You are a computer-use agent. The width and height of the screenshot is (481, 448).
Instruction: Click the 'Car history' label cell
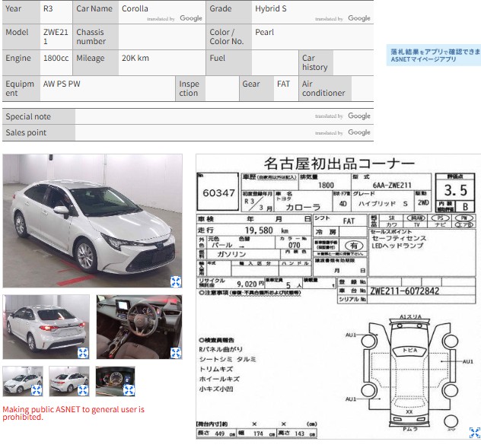[x=316, y=62]
